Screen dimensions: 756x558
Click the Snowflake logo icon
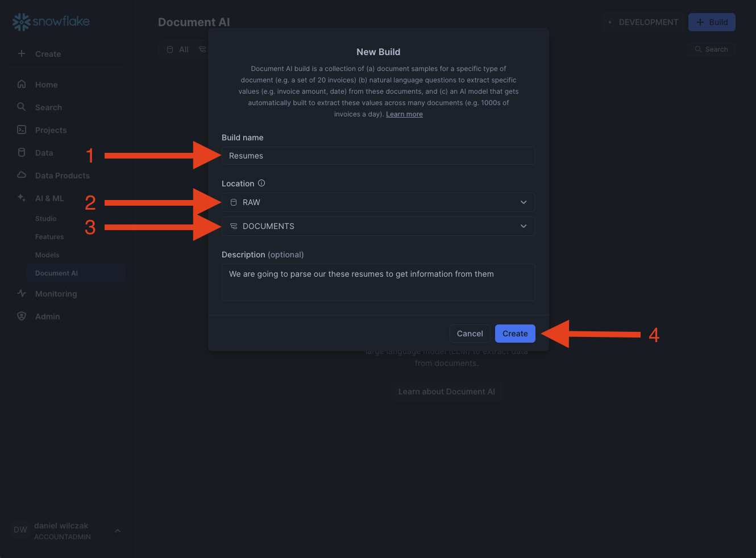pyautogui.click(x=21, y=22)
